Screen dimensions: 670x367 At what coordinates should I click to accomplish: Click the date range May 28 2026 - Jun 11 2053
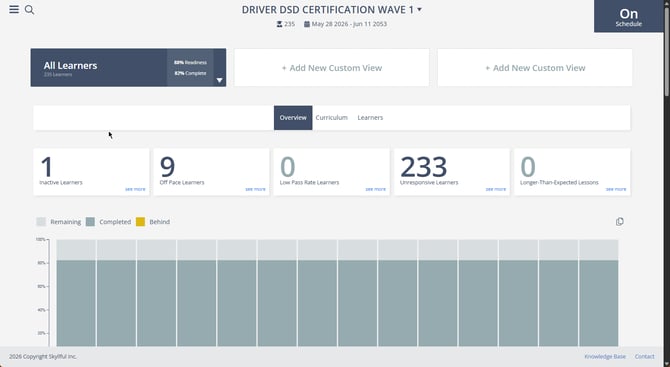click(x=349, y=24)
